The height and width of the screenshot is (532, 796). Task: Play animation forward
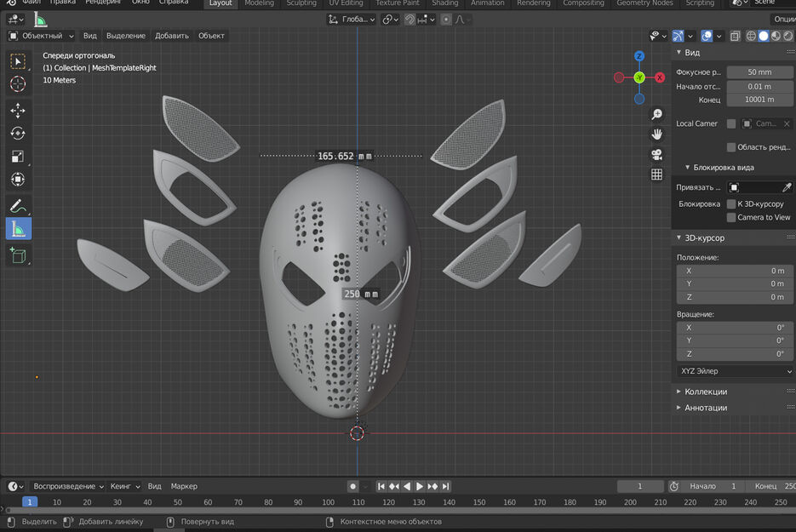pyautogui.click(x=420, y=486)
